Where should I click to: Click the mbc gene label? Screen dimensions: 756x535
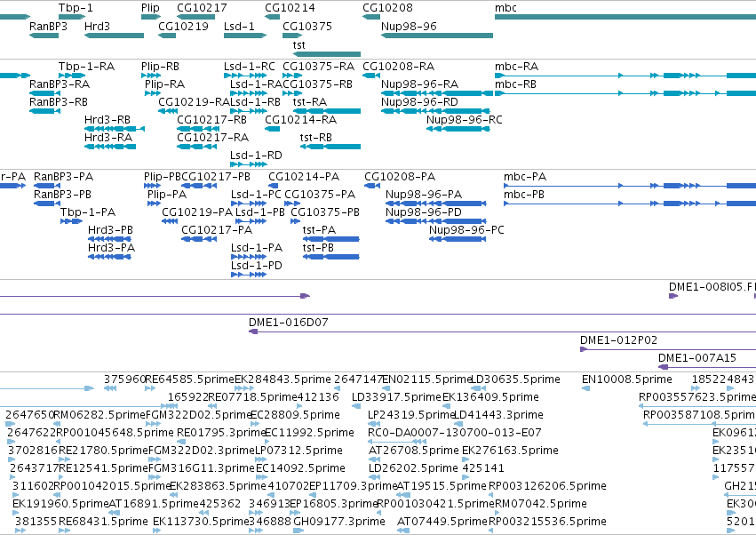[x=505, y=8]
